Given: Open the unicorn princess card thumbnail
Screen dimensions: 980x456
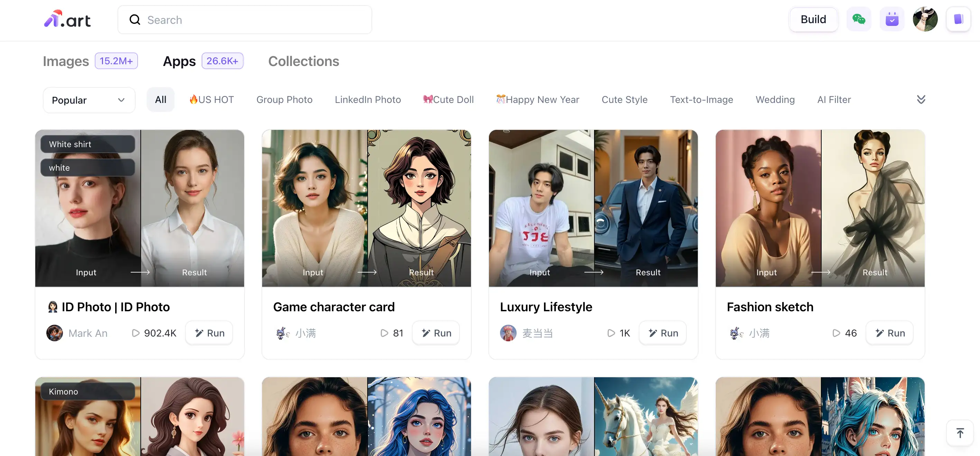Looking at the screenshot, I should (593, 417).
